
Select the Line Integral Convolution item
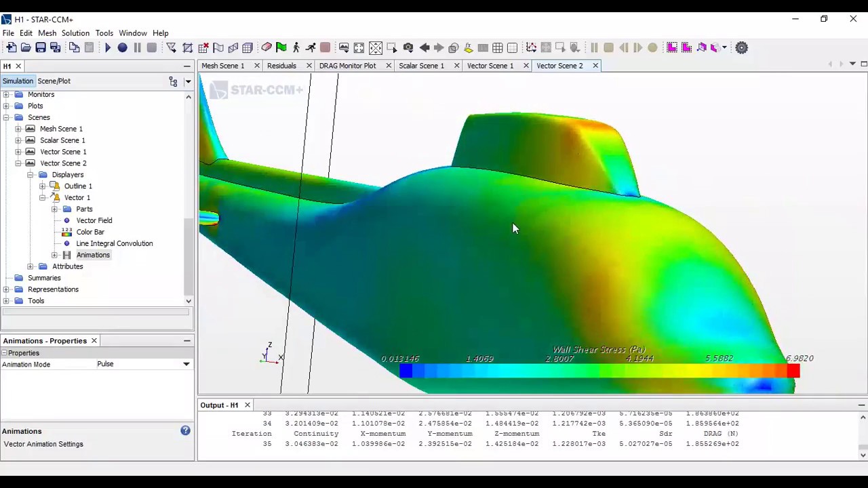(115, 243)
